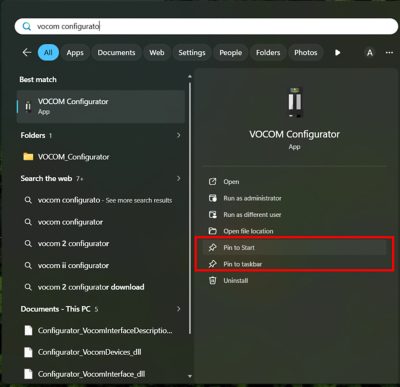Switch to the Apps filter tab
The height and width of the screenshot is (387, 400).
coord(75,53)
